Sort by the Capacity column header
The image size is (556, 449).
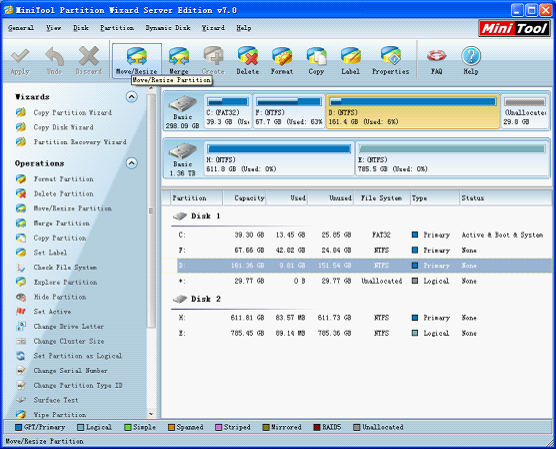[x=244, y=198]
